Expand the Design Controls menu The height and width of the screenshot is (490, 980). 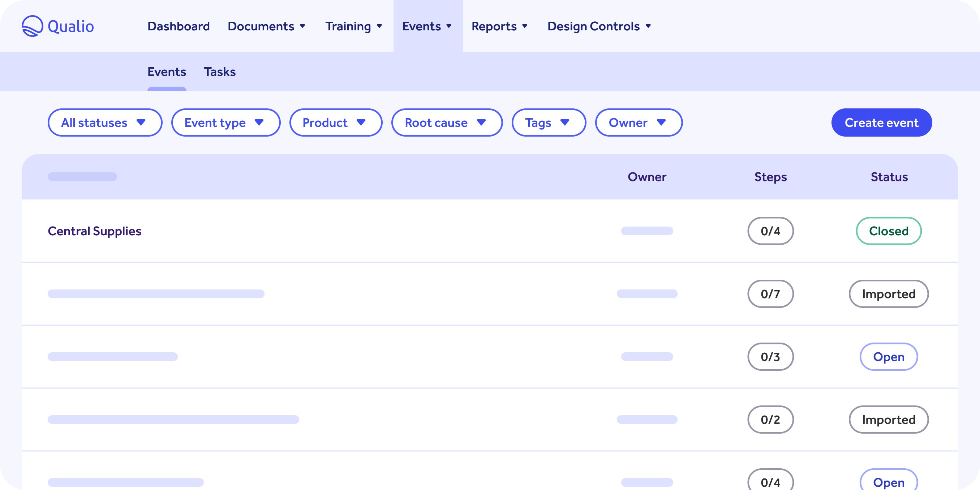click(599, 26)
